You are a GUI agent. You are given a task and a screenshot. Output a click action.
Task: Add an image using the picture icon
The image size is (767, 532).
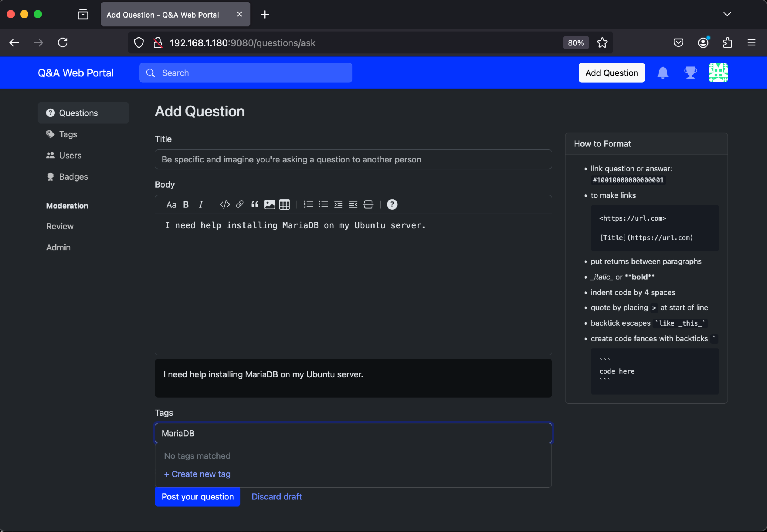pyautogui.click(x=269, y=204)
